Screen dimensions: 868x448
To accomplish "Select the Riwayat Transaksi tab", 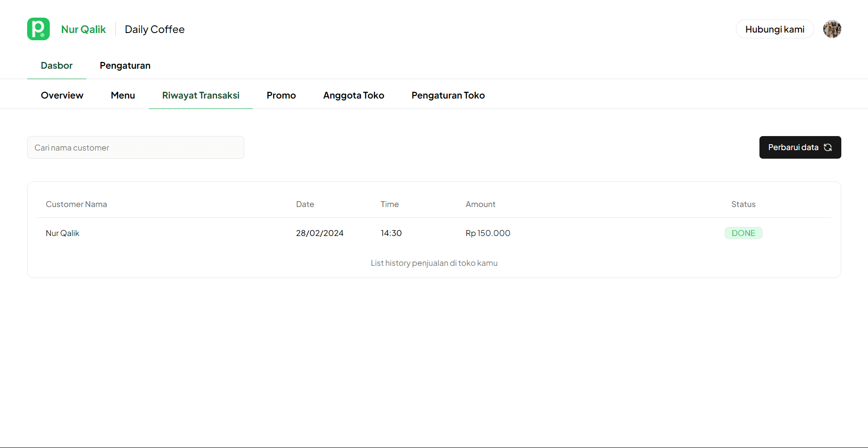I will coord(201,95).
